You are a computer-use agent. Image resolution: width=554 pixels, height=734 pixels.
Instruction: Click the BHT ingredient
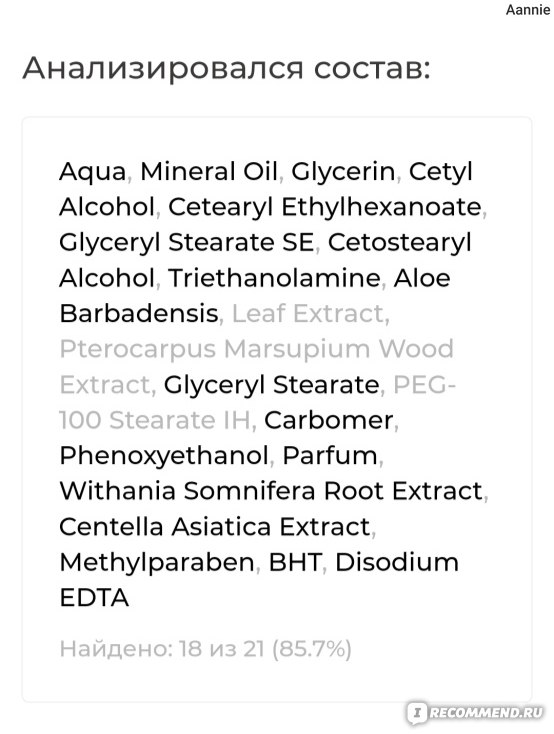click(295, 562)
